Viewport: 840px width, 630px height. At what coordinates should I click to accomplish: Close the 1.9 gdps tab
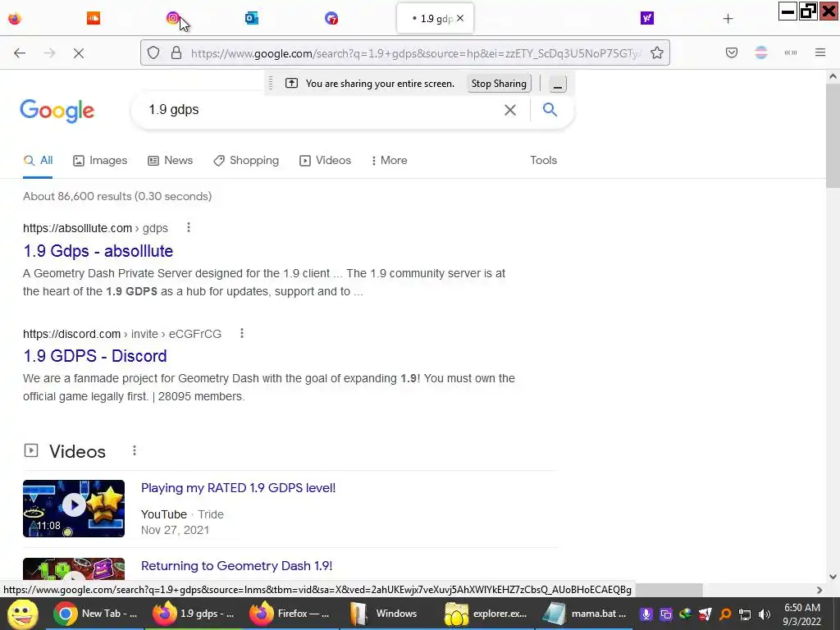click(x=460, y=18)
